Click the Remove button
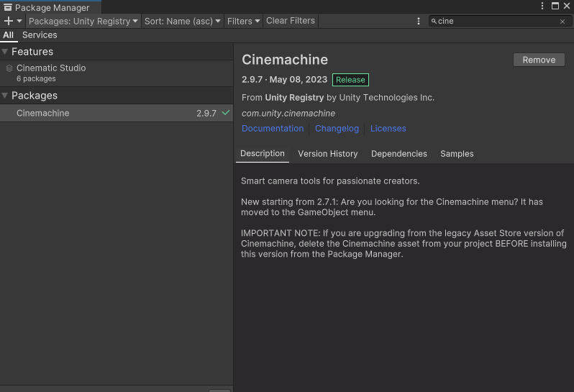The width and height of the screenshot is (574, 392). point(539,60)
